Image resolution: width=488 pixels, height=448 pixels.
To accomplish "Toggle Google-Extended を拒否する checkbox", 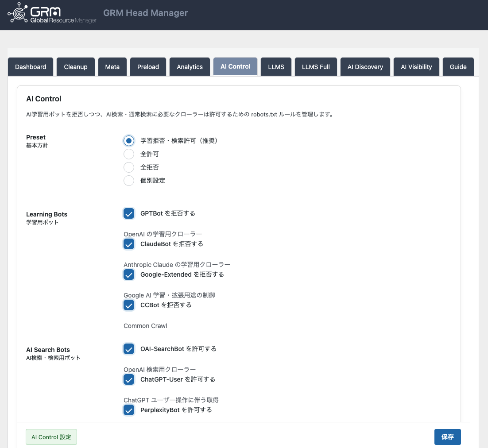I will pos(129,274).
